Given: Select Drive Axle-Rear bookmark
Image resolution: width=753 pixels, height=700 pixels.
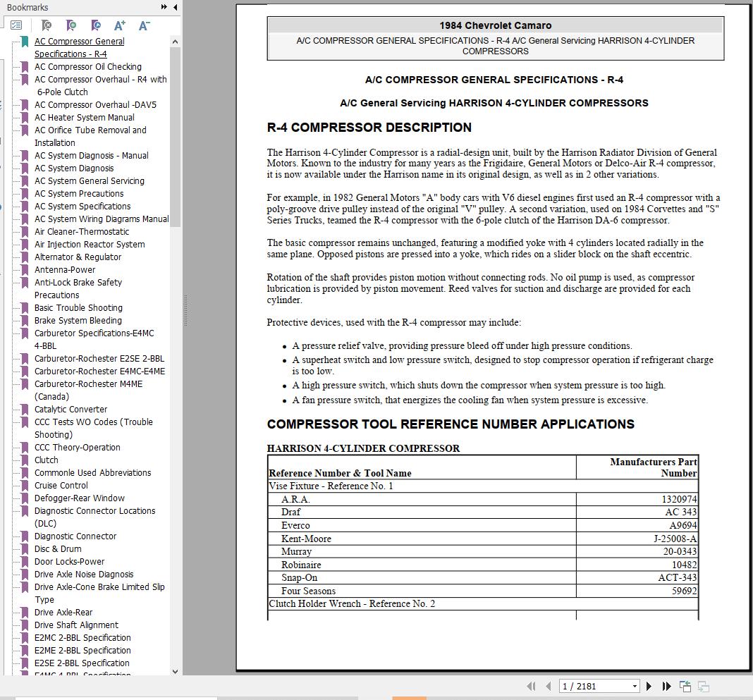Looking at the screenshot, I should pos(63,613).
